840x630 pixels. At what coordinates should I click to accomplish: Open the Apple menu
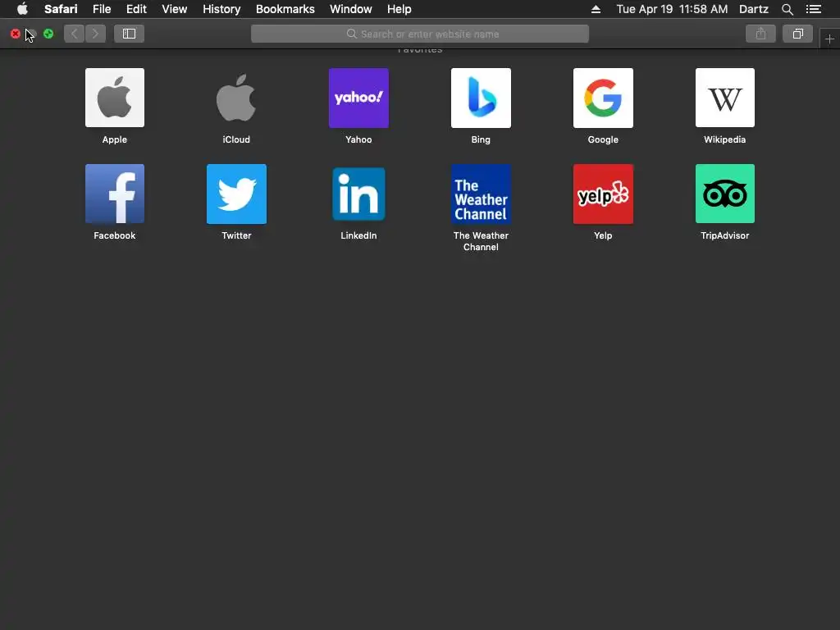click(x=22, y=9)
